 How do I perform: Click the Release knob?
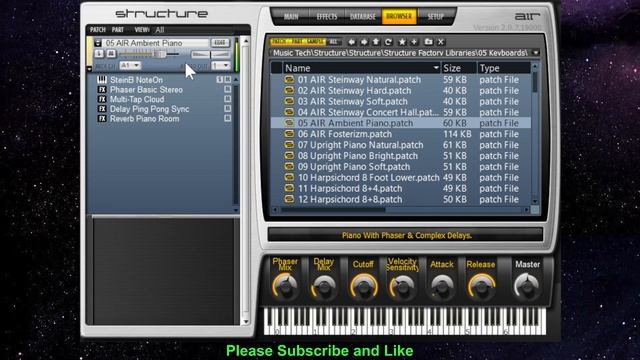481,286
